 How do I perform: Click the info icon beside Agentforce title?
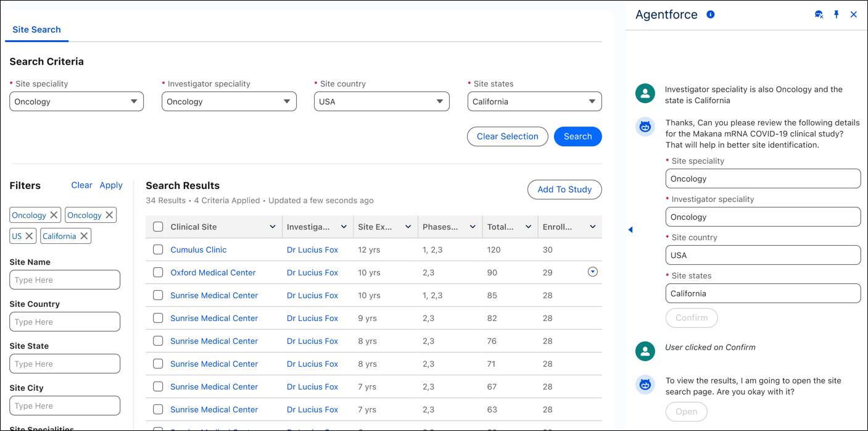click(710, 14)
